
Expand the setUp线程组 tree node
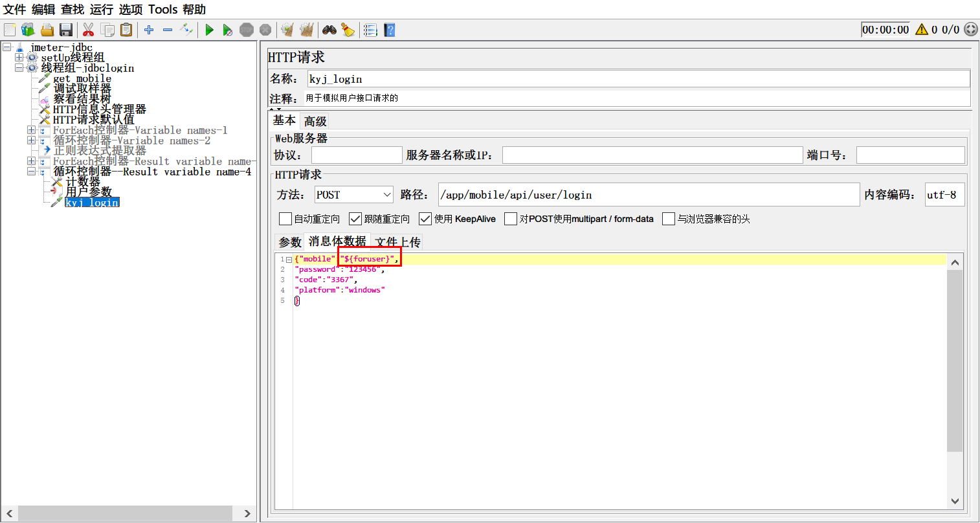[x=19, y=58]
